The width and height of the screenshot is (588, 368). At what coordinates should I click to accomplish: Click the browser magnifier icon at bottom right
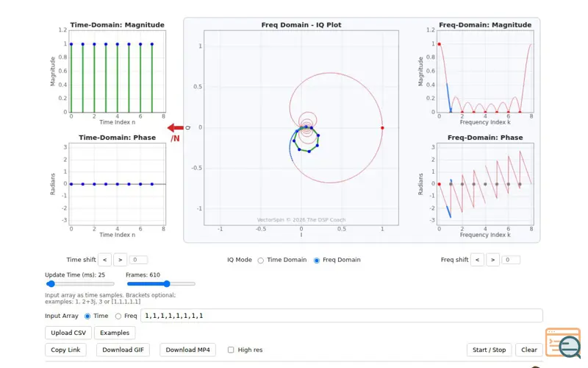tap(563, 343)
